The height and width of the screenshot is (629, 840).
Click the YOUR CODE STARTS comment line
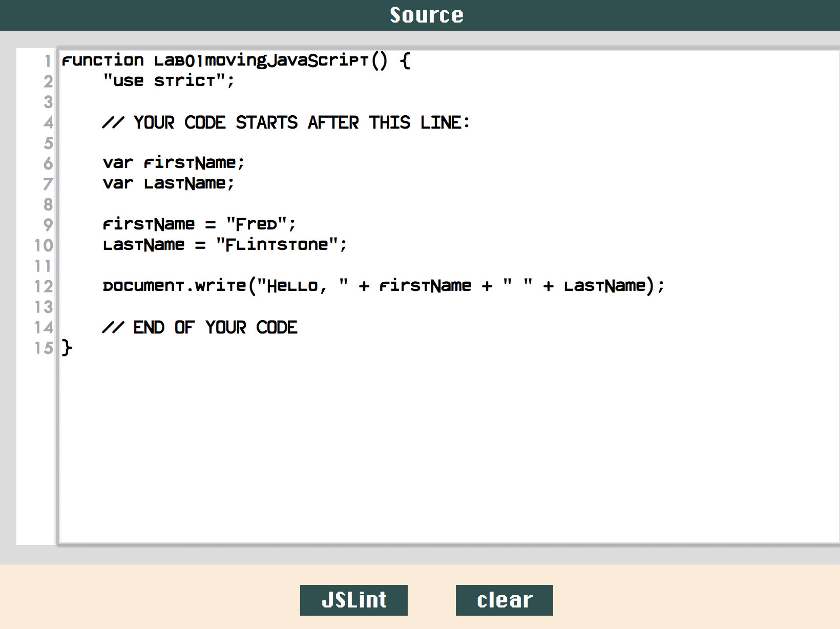pos(287,122)
